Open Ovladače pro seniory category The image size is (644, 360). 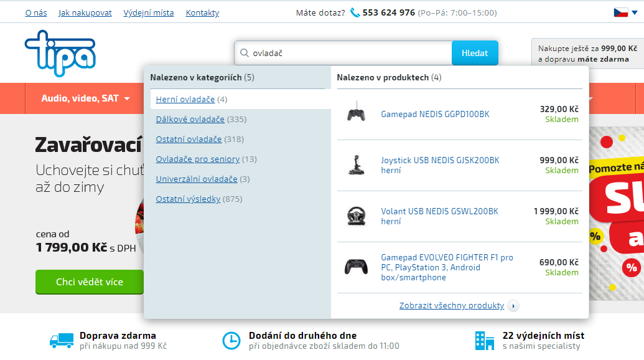(197, 159)
